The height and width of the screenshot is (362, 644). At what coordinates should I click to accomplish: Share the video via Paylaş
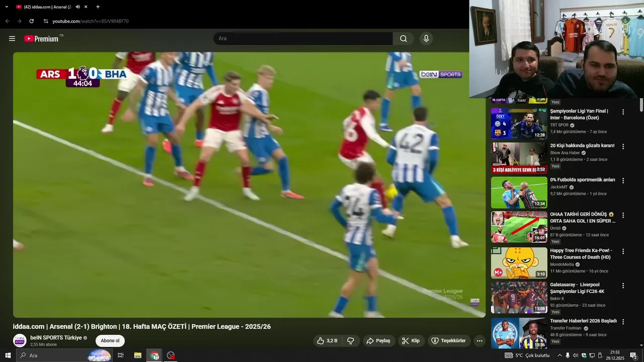pos(379,341)
